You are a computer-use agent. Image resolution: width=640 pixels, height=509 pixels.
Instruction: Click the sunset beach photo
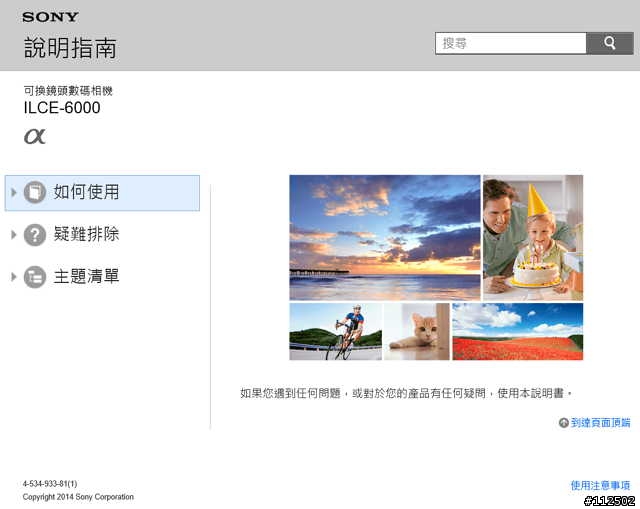click(x=385, y=238)
